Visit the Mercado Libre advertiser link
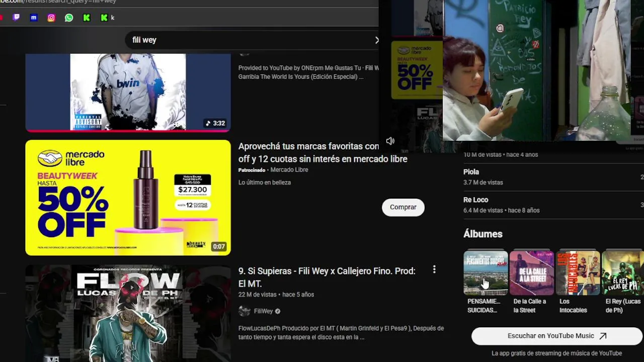This screenshot has height=362, width=644. coord(289,170)
